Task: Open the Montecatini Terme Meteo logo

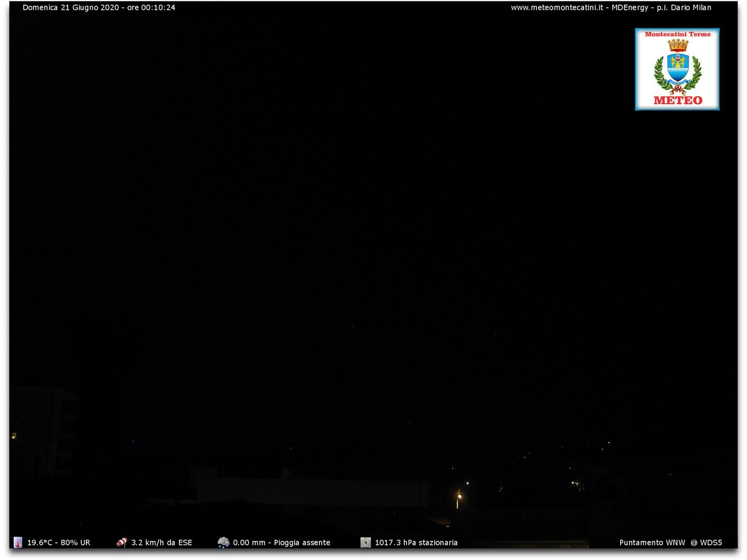Action: click(677, 69)
